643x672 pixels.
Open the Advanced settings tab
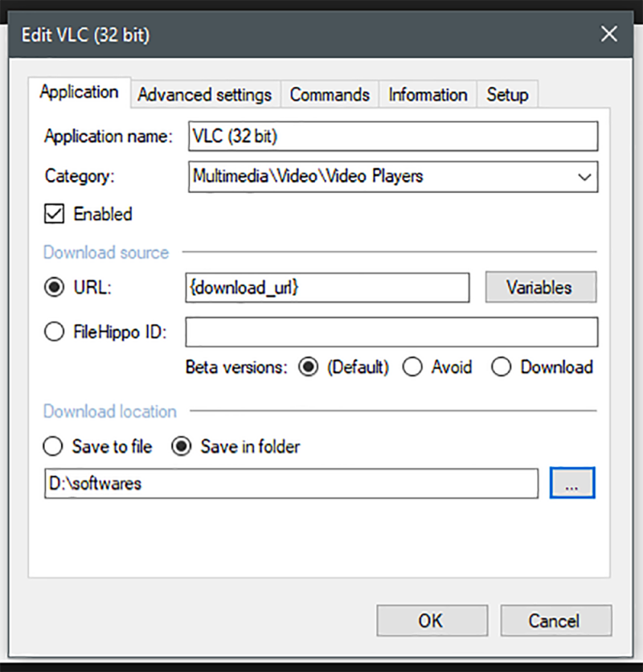pos(204,95)
